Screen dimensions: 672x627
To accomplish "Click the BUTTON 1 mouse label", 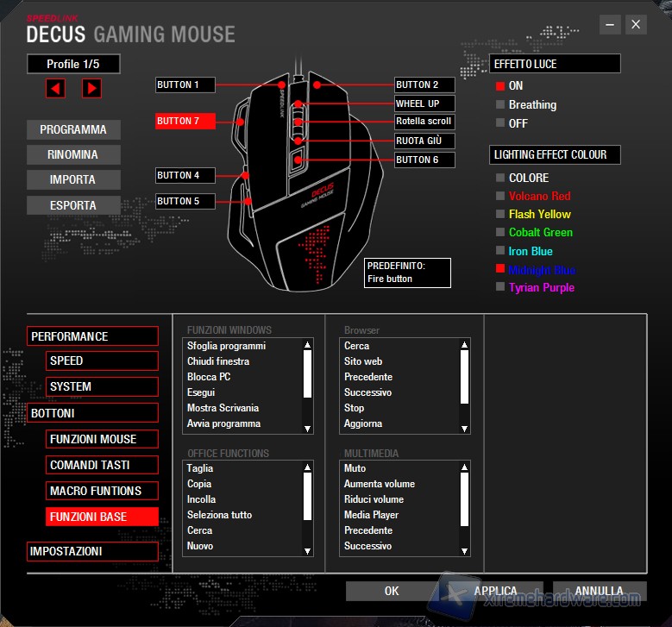I will coord(185,85).
